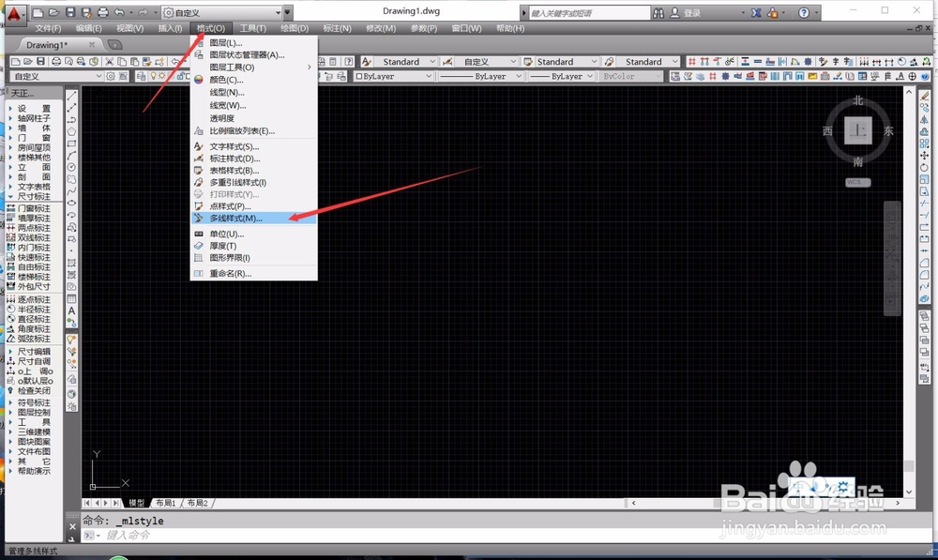Click the Text Style icon before Standard dropdown
Screen dimensions: 938x560
[368, 62]
